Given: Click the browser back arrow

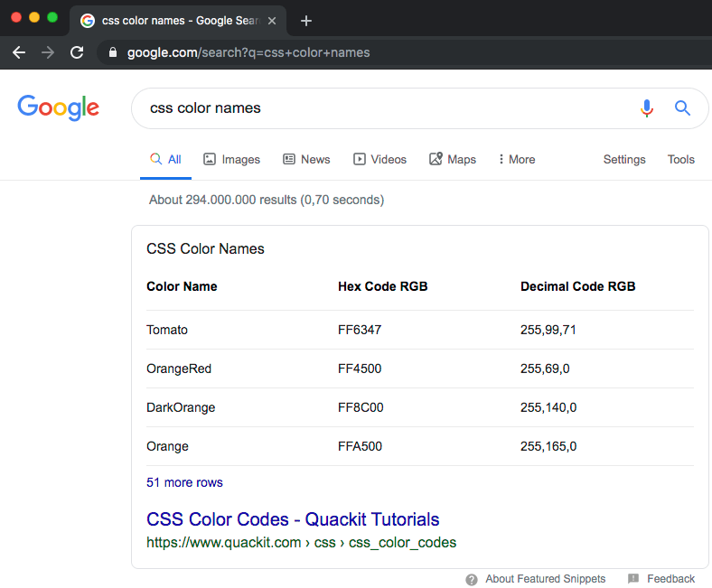Looking at the screenshot, I should pos(19,52).
